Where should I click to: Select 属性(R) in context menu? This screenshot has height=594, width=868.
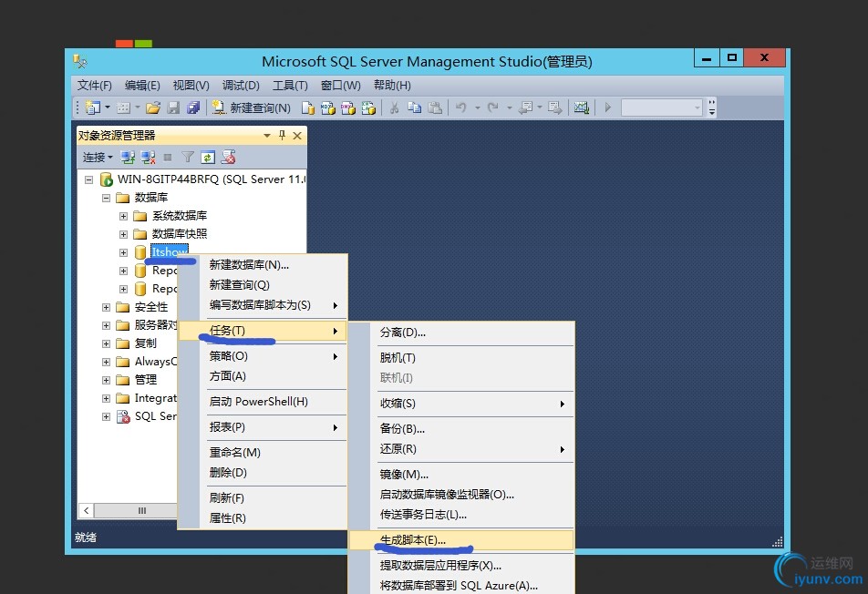click(x=263, y=518)
